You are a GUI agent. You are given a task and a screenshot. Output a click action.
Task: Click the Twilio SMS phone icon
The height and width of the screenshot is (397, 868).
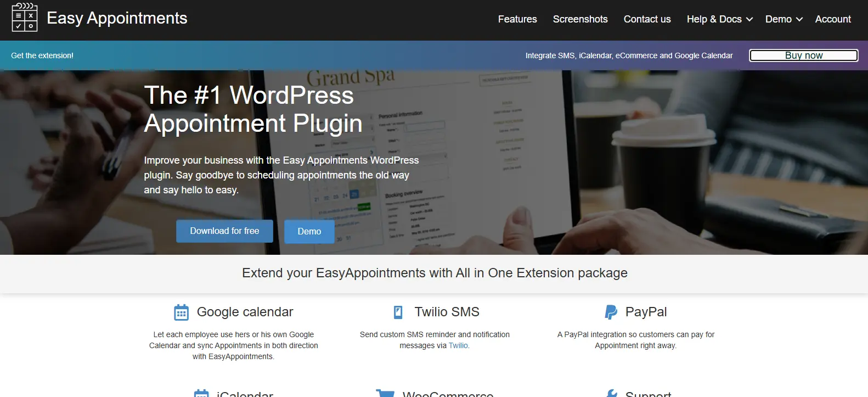398,312
